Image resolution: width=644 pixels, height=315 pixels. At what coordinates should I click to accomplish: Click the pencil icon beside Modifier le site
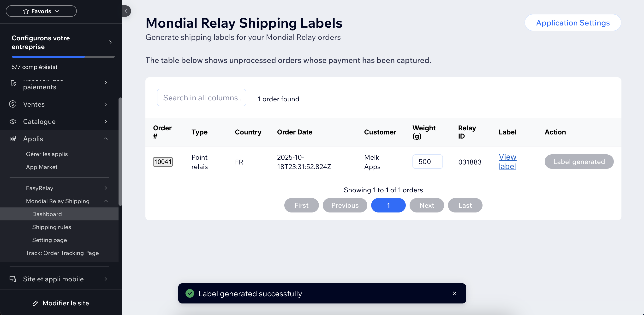[x=35, y=303]
